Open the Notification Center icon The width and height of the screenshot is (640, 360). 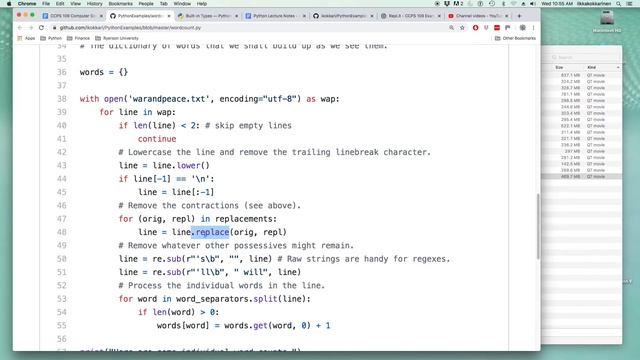click(629, 4)
